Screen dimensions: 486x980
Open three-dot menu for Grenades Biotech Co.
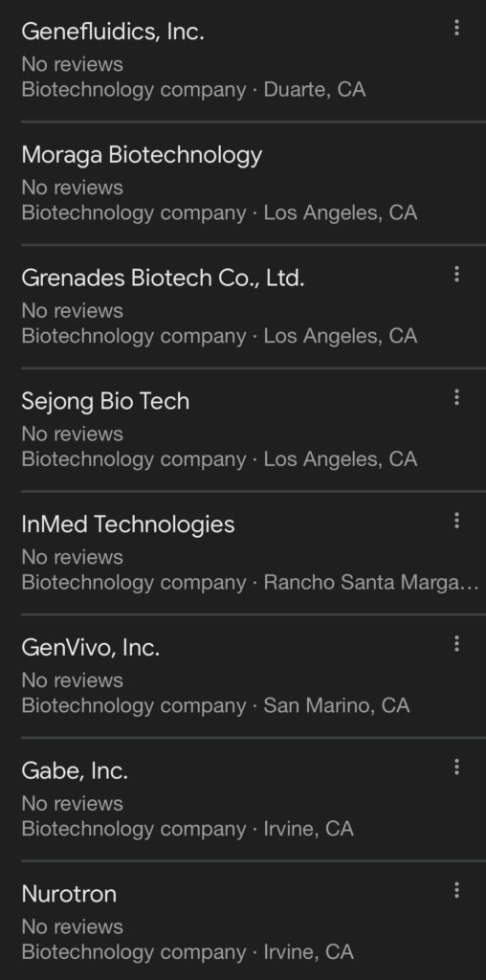pos(456,274)
